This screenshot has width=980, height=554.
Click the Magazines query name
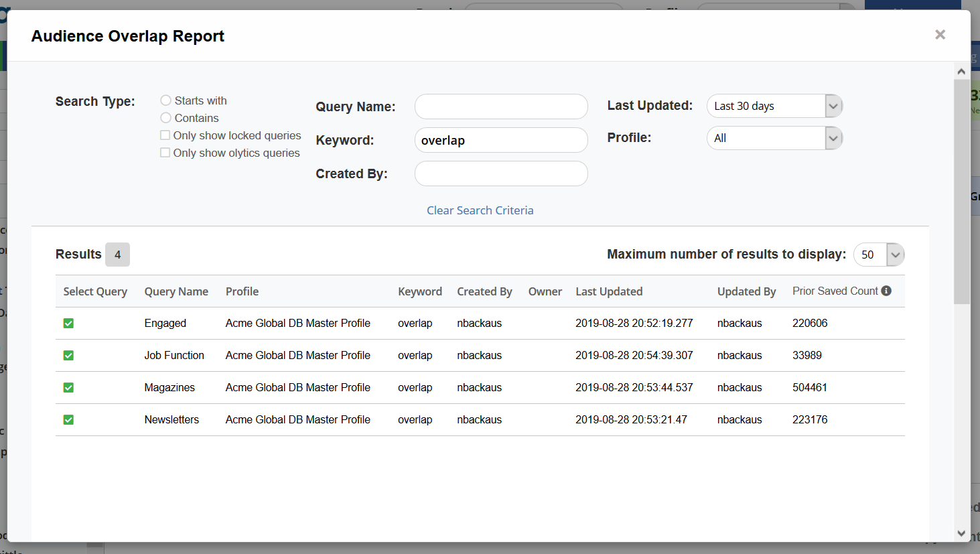pos(169,388)
